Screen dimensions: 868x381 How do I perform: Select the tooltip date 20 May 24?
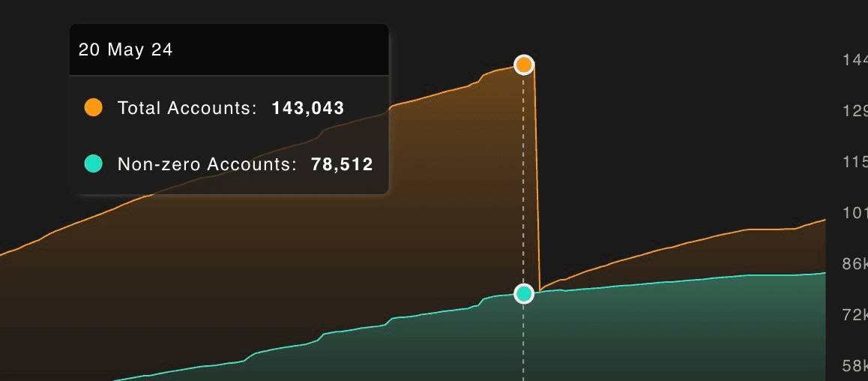point(126,49)
